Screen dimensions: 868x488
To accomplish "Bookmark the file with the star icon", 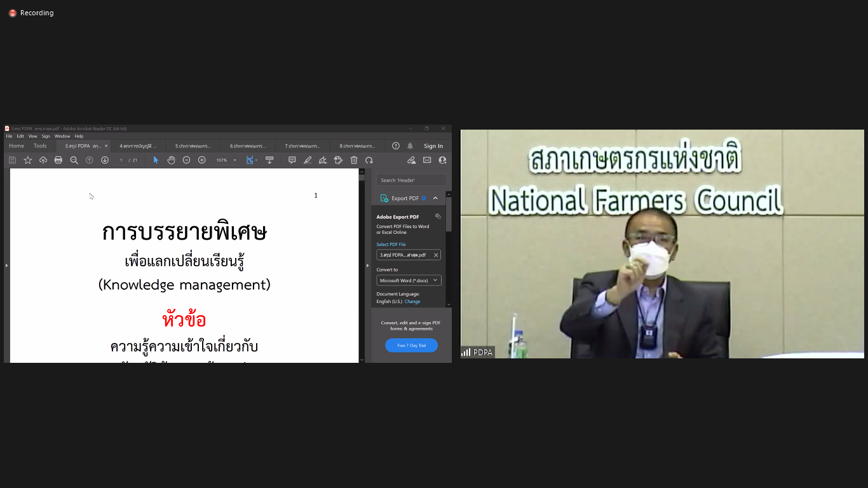I will (28, 160).
